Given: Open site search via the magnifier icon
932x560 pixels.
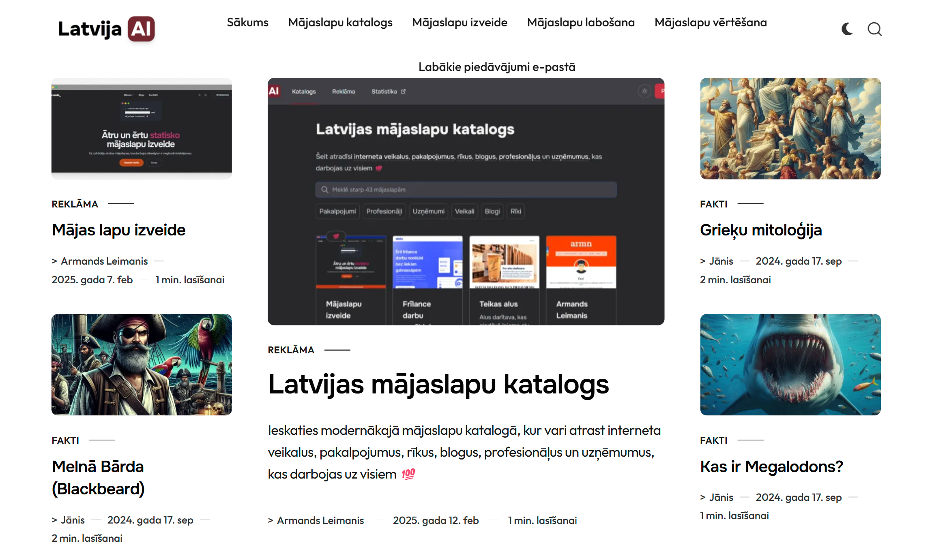Looking at the screenshot, I should pyautogui.click(x=874, y=29).
